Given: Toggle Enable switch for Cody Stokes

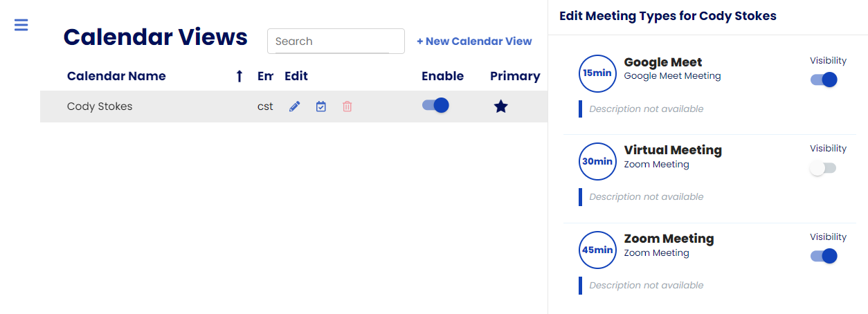Looking at the screenshot, I should pos(435,105).
